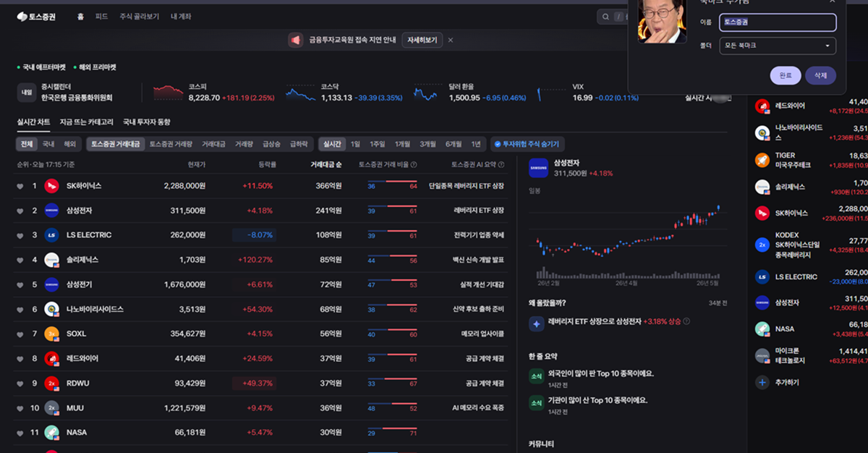Click 삼성전자 logo in ranking list
This screenshot has height=453, width=868.
(51, 211)
